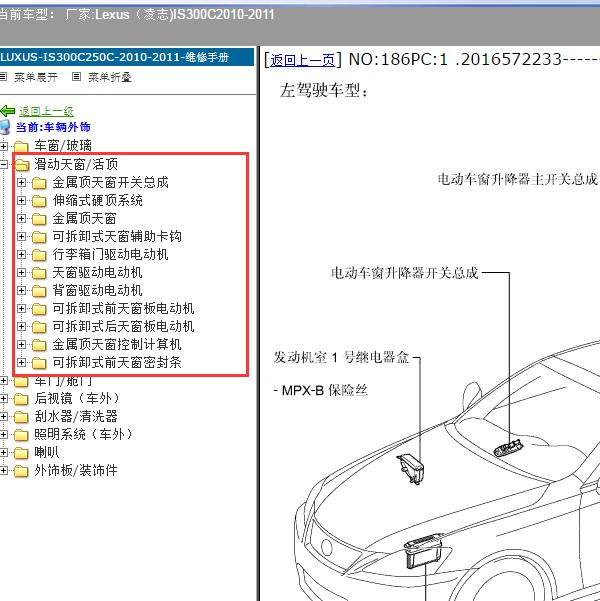Click folder icon of 天窗驱动电动机
Screen dimensions: 600x601
[x=39, y=273]
